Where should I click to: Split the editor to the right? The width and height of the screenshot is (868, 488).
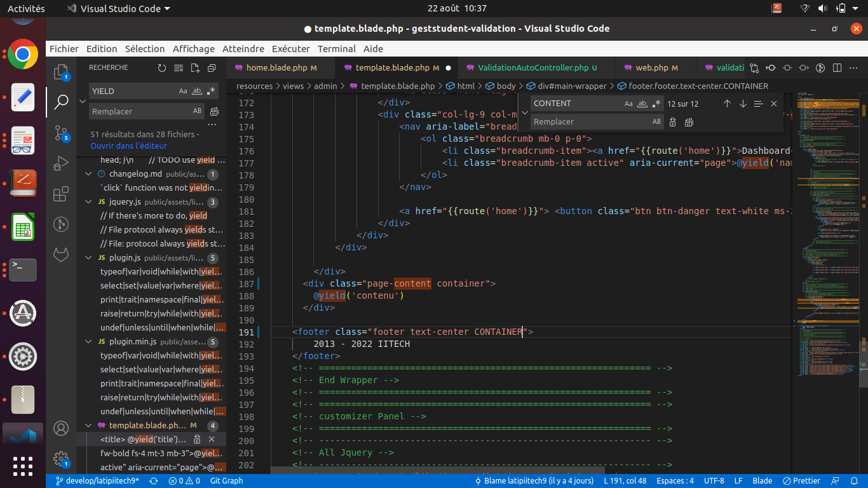[837, 68]
